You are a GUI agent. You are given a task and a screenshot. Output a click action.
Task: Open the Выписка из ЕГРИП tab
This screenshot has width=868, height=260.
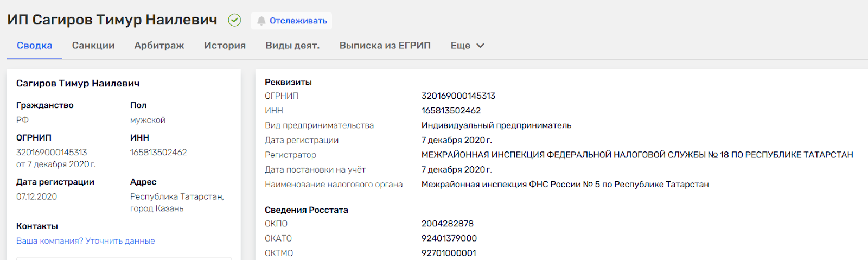click(x=385, y=46)
